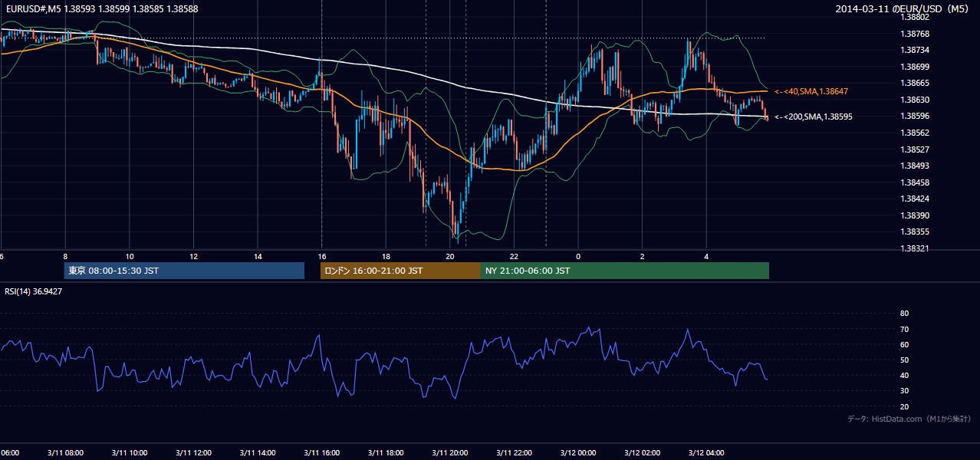980x460 pixels.
Task: Click hour marker 16 below price chart
Action: click(x=322, y=257)
